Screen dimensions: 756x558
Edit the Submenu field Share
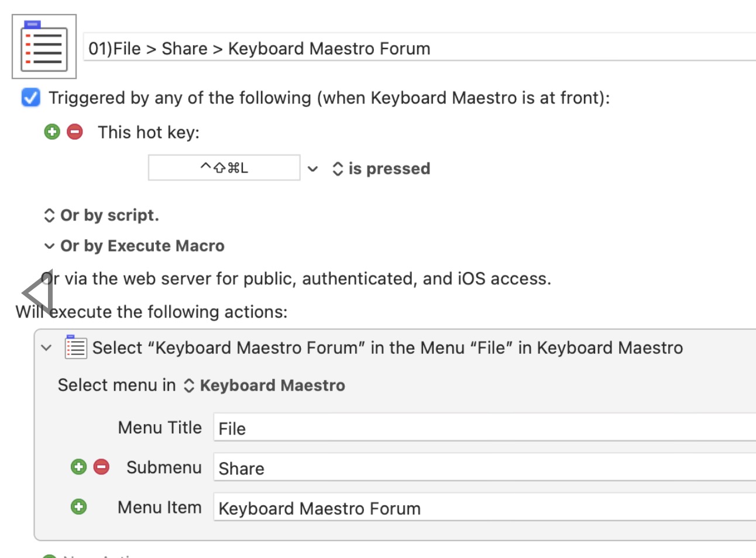484,468
